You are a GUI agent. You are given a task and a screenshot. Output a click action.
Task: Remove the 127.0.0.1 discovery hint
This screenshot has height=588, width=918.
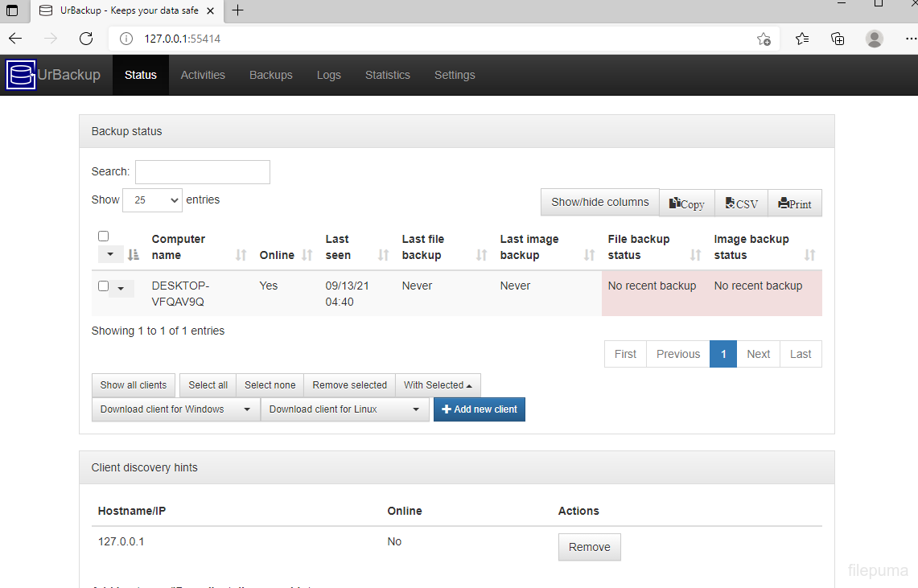coord(589,547)
